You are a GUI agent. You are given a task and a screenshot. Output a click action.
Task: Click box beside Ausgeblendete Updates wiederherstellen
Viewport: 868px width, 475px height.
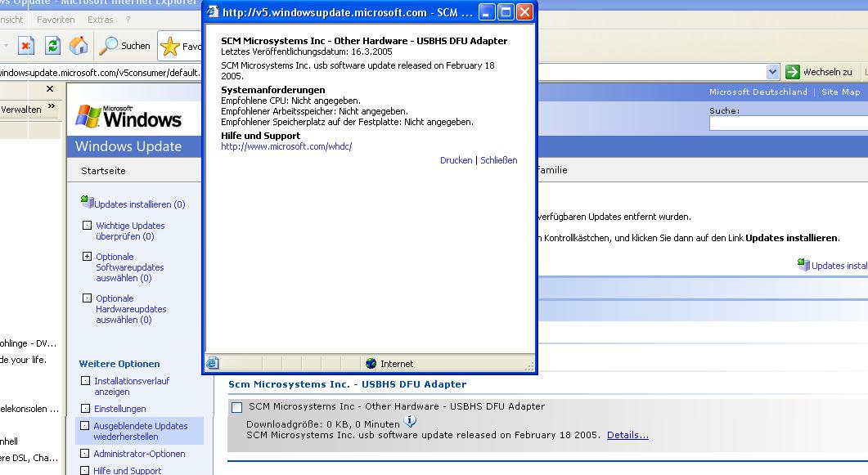point(85,425)
